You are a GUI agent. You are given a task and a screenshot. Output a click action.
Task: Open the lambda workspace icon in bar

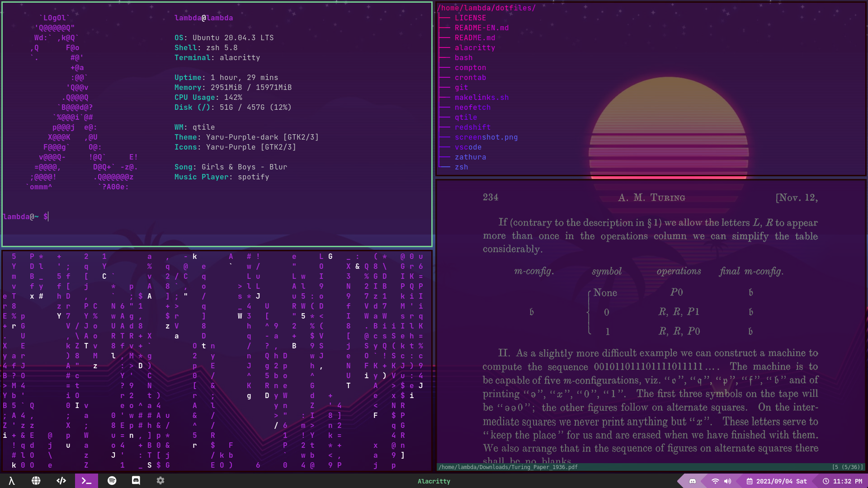[12, 481]
